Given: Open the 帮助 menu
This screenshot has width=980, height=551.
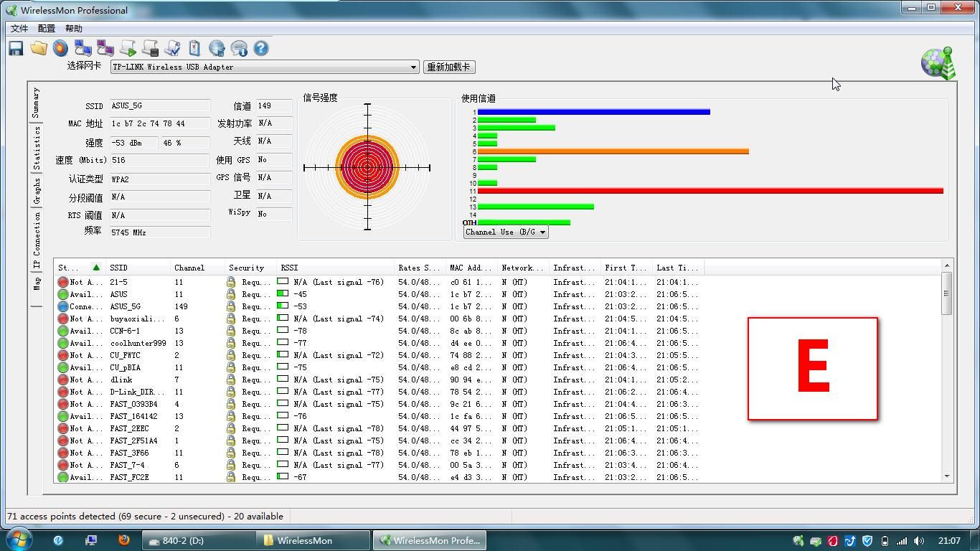Looking at the screenshot, I should pos(74,29).
